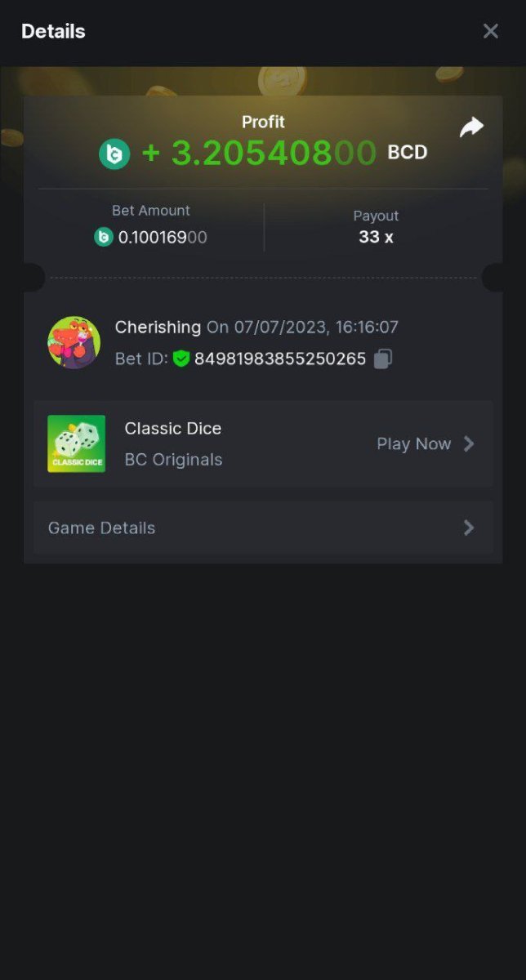Click the green verified shield icon
Viewport: 526px width, 980px height.
[181, 359]
